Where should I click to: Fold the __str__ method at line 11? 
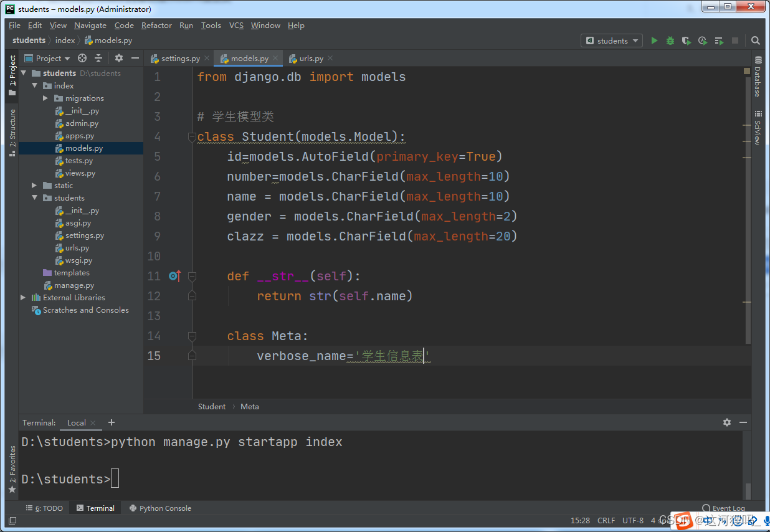point(192,276)
